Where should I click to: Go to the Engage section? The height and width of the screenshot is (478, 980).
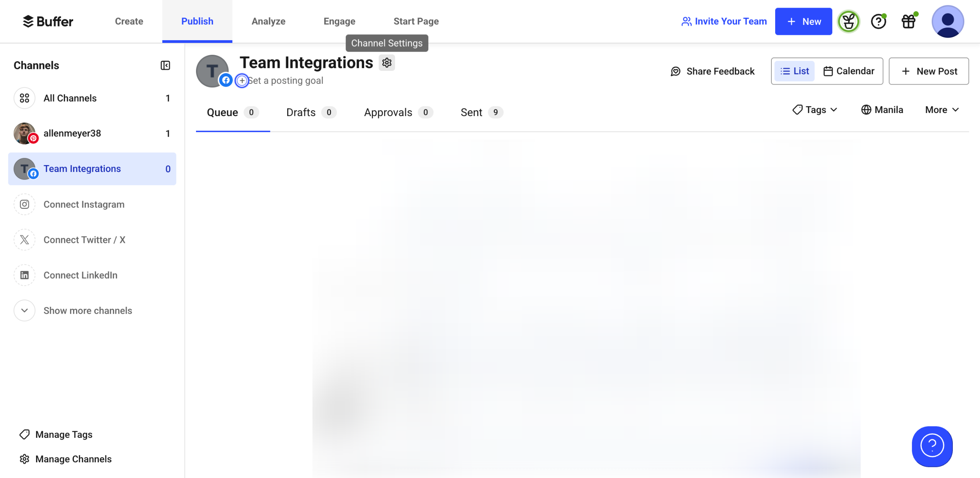pos(340,21)
